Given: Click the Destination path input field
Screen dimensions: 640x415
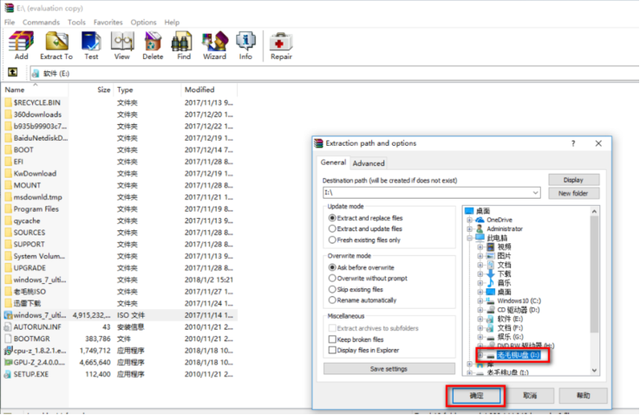Looking at the screenshot, I should [x=431, y=193].
